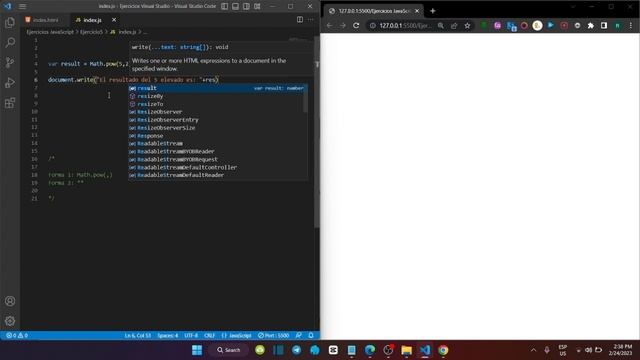Toggle the Live Server port 5500 status item

[x=273, y=336]
